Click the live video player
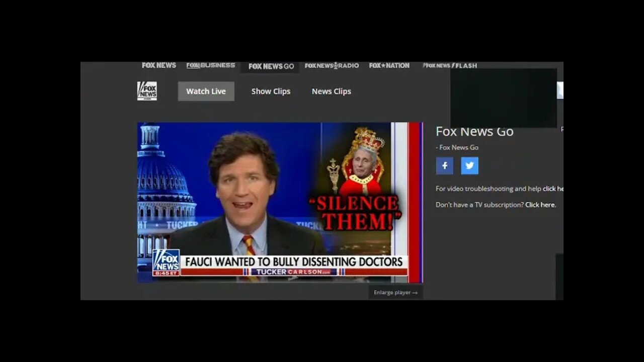 click(280, 202)
